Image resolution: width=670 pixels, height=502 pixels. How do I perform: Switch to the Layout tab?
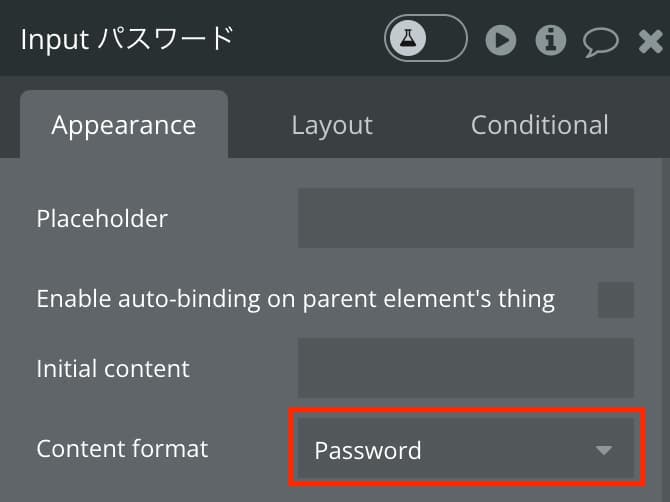(332, 125)
